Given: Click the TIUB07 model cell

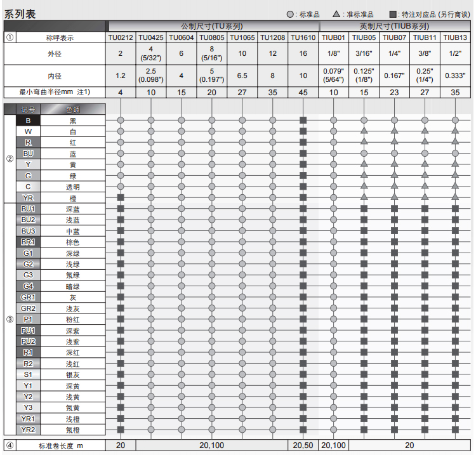Looking at the screenshot, I should (394, 37).
